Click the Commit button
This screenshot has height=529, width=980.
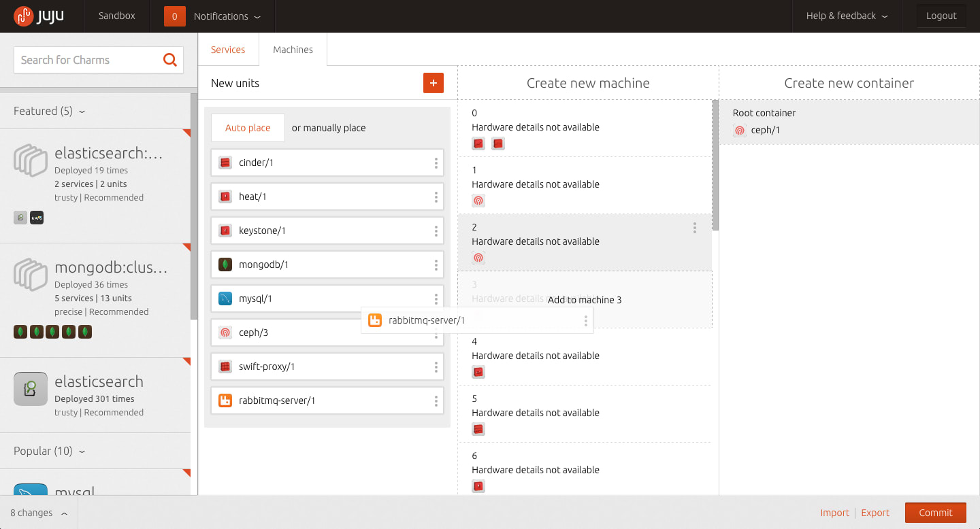point(936,513)
